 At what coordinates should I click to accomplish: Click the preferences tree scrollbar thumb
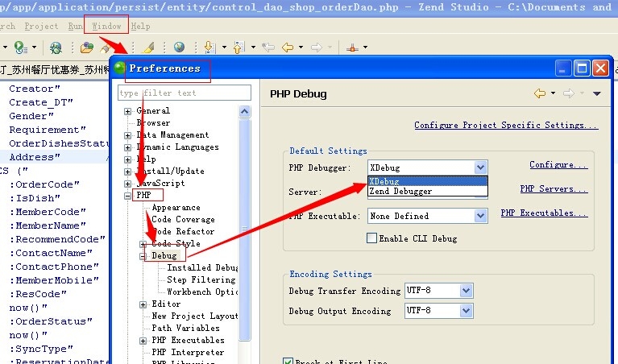[245, 230]
